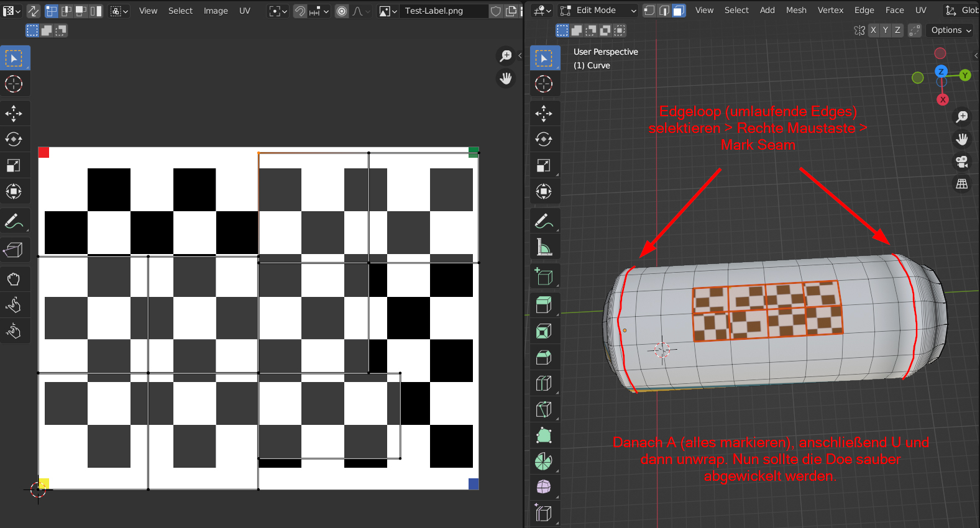The width and height of the screenshot is (980, 528).
Task: Open the Edit Mode dropdown
Action: (x=598, y=11)
